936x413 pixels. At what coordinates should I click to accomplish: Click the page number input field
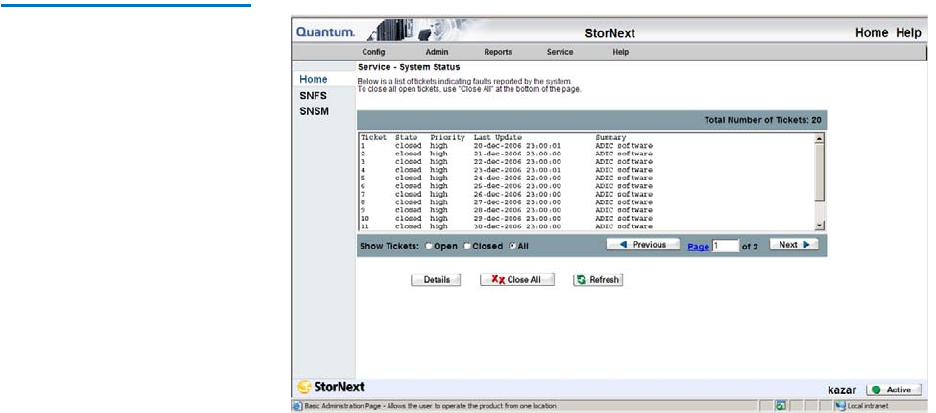tap(725, 246)
